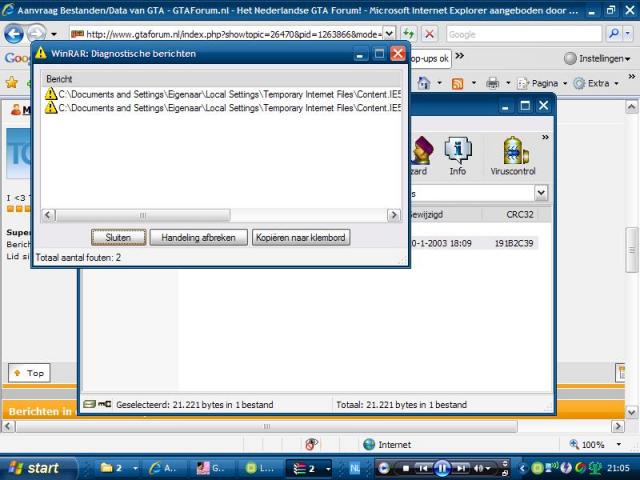Click the NL language bar indicator
This screenshot has height=480, width=640.
pos(355,468)
